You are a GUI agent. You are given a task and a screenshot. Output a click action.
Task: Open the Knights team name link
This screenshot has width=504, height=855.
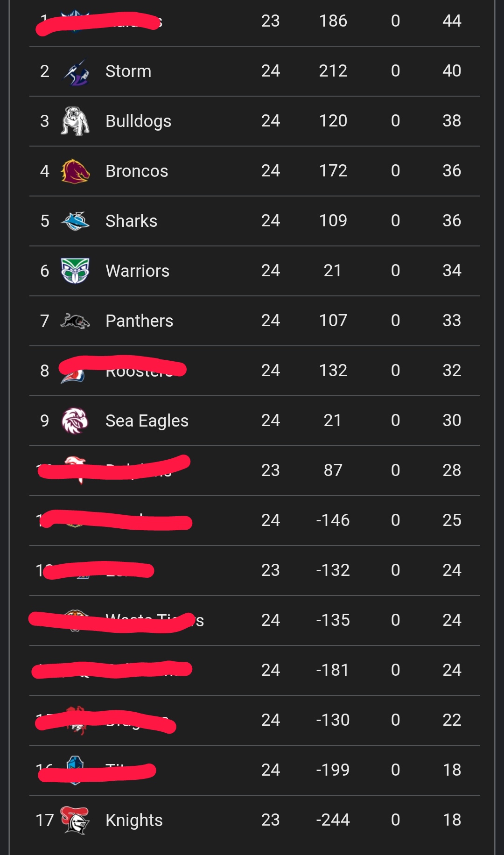[x=134, y=820]
